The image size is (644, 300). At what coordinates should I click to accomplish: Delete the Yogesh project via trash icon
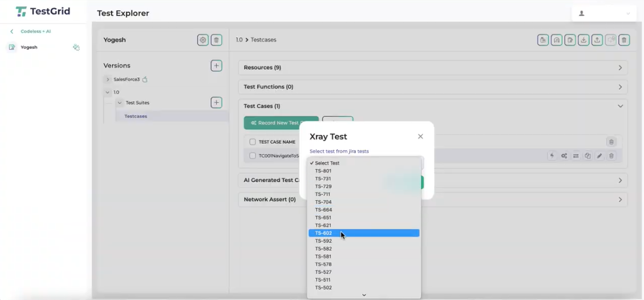point(216,40)
